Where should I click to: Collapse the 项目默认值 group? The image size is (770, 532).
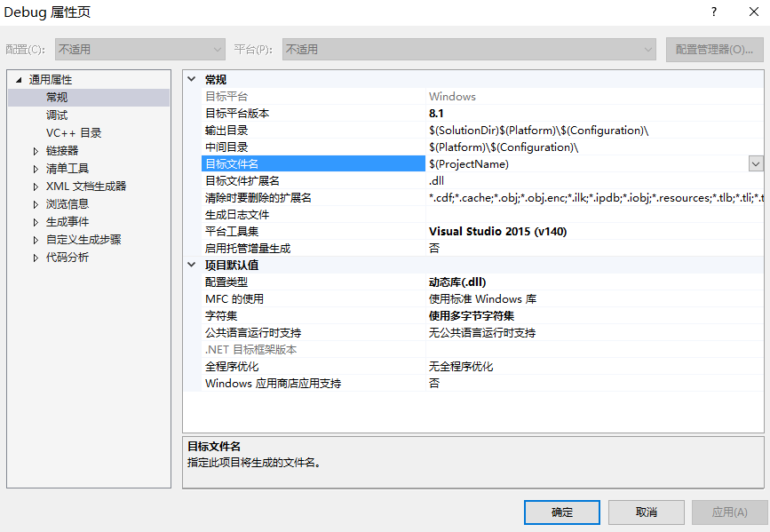[x=192, y=264]
